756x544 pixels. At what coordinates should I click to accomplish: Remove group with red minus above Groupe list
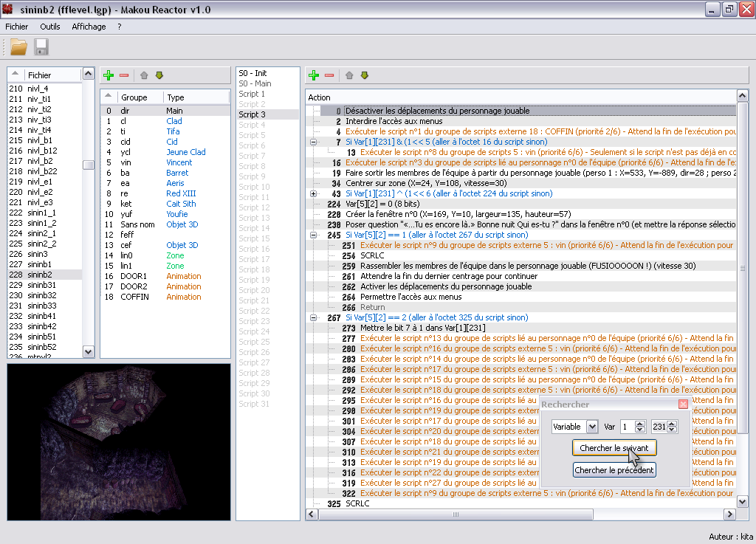124,75
